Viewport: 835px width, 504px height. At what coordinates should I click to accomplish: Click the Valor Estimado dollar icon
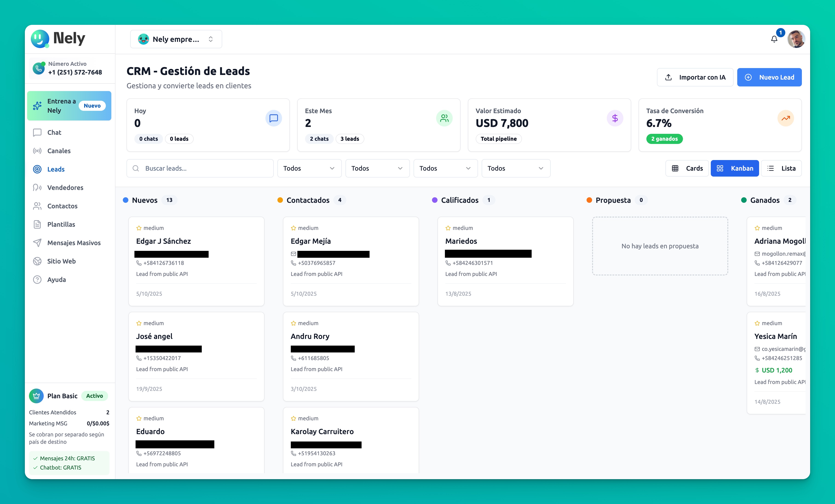pos(615,118)
